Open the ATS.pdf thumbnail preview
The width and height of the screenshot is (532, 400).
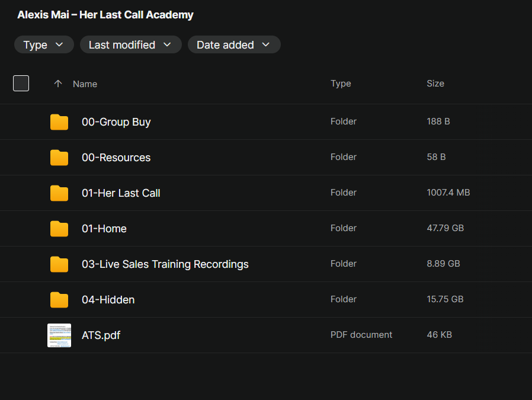pos(59,335)
